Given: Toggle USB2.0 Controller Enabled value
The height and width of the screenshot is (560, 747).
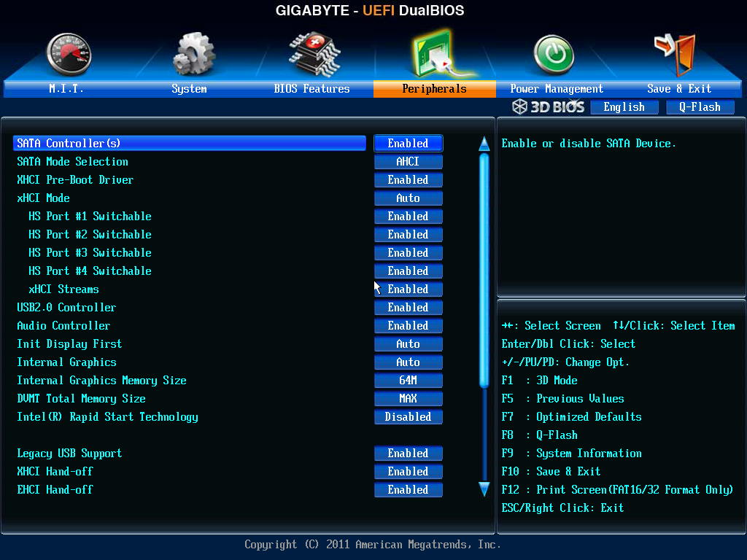Looking at the screenshot, I should coord(409,308).
